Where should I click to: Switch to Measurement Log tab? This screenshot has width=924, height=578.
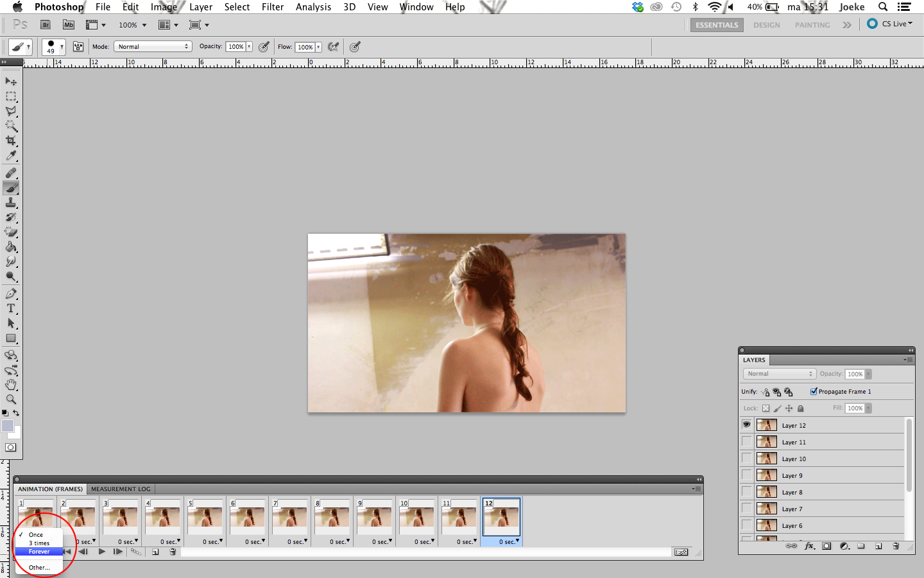pos(121,489)
